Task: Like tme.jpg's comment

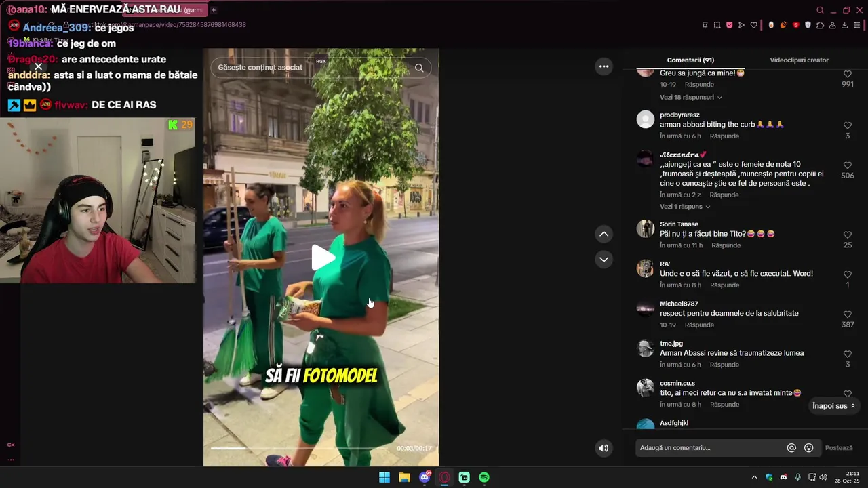Action: click(x=848, y=354)
